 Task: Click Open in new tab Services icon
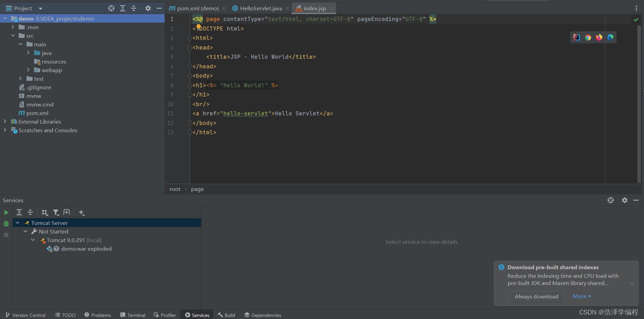[x=67, y=213]
